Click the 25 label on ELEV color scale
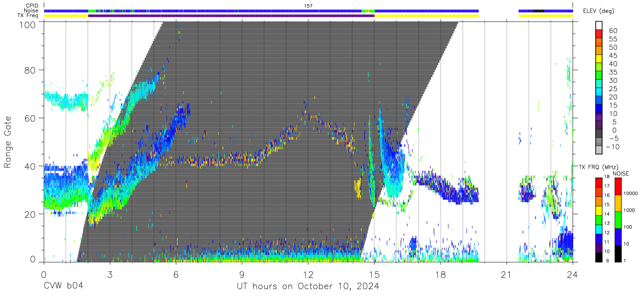The image size is (644, 297). click(614, 89)
